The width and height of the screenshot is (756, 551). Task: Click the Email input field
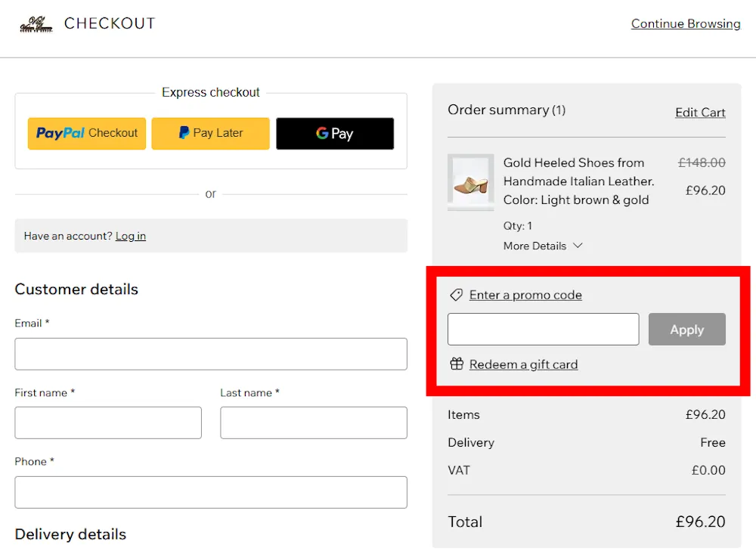(x=211, y=354)
